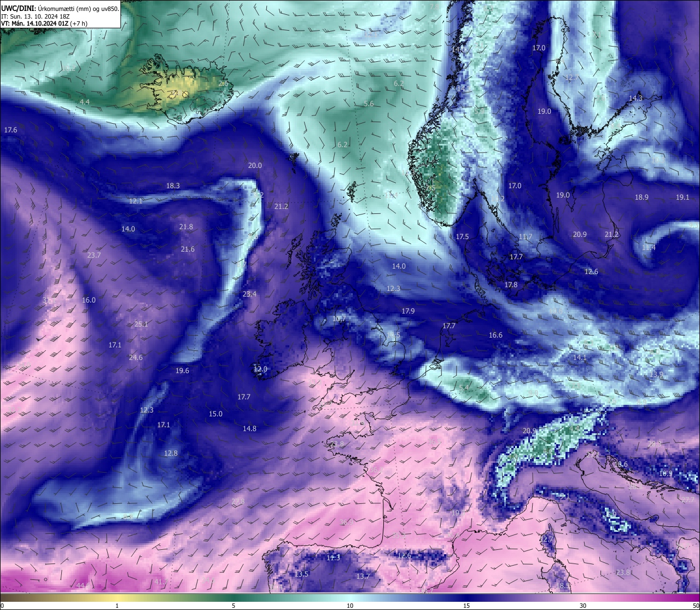Click the map value '14.1' over central Europe
The image size is (700, 610).
pos(580,357)
